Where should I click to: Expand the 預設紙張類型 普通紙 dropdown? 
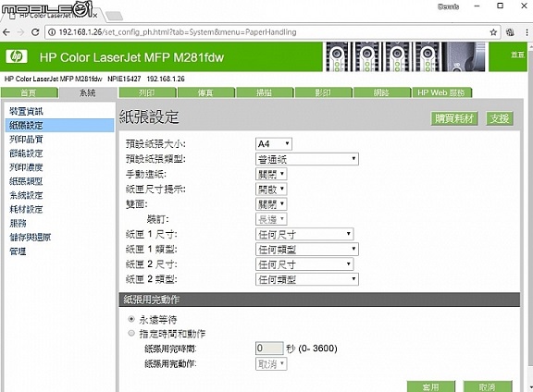307,159
